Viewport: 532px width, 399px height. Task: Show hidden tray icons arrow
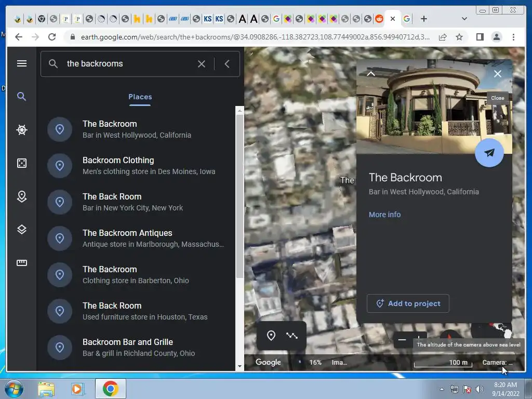click(x=442, y=389)
